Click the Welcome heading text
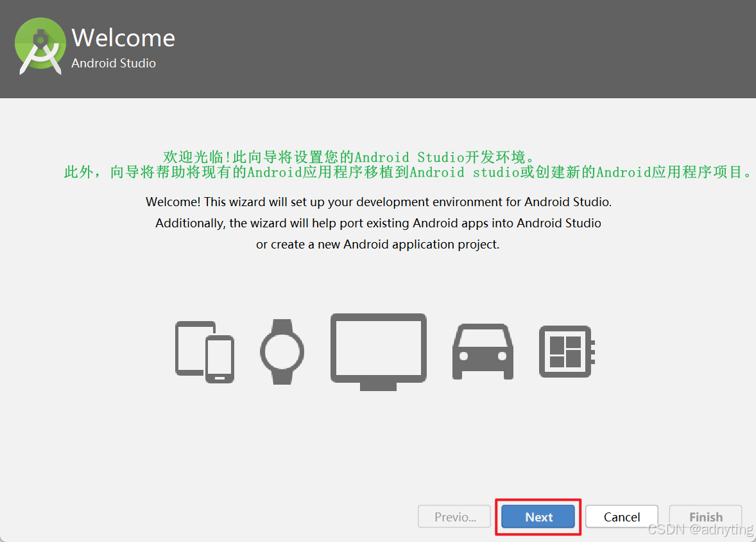Image resolution: width=756 pixels, height=542 pixels. (x=123, y=38)
